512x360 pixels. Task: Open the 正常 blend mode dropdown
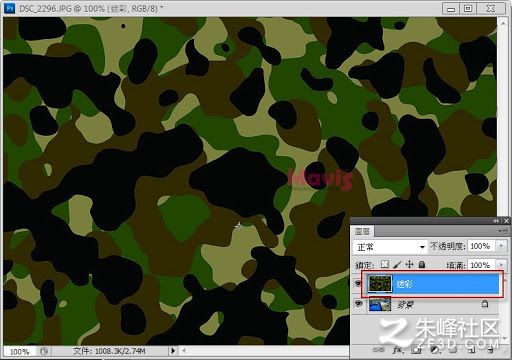tap(390, 247)
